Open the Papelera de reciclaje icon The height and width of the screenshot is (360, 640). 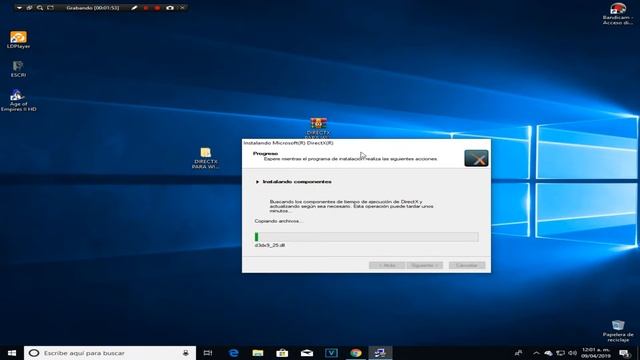click(x=618, y=331)
